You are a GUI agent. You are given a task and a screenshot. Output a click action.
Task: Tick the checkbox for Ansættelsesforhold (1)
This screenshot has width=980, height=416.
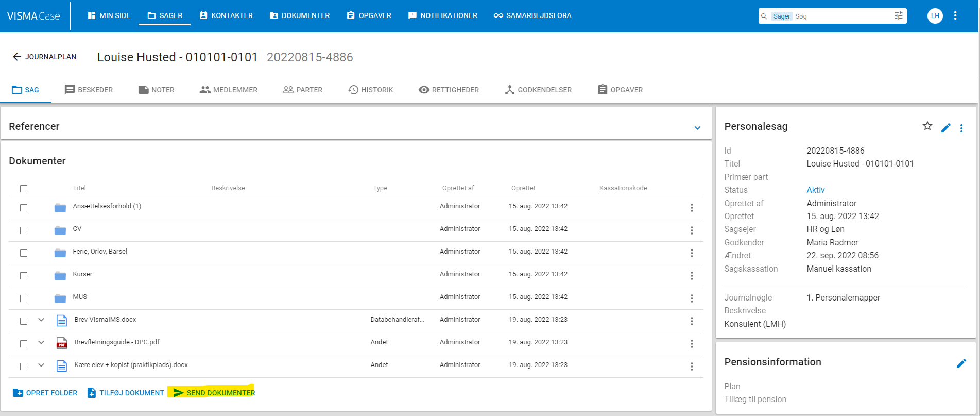[x=24, y=208]
